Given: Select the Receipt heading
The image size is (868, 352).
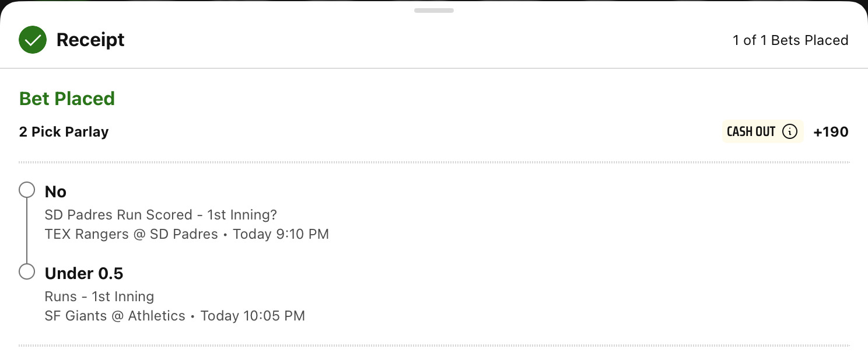Looking at the screenshot, I should [90, 40].
